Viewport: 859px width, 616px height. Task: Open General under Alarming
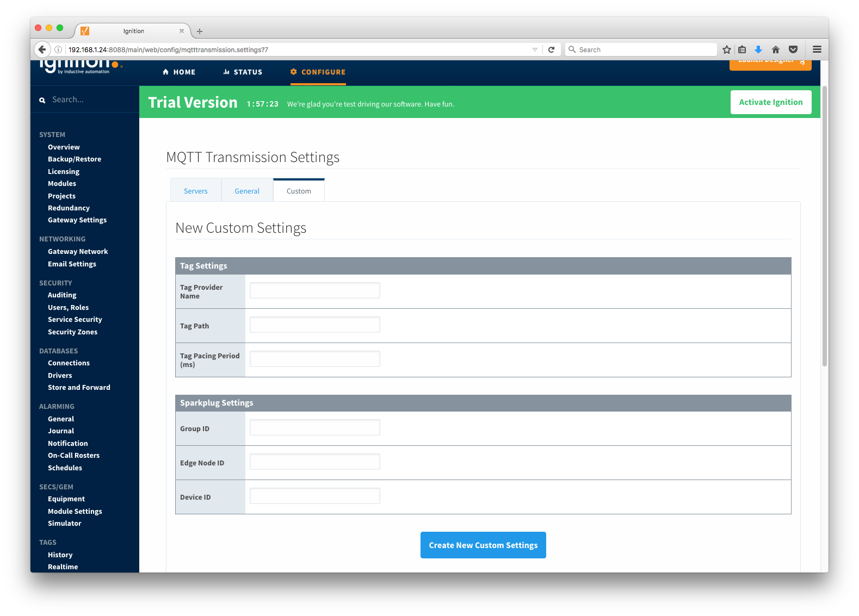61,419
